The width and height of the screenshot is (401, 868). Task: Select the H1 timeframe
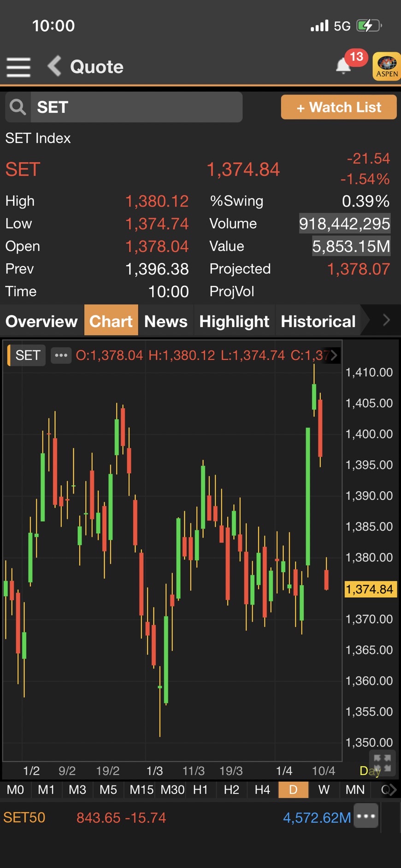(x=200, y=790)
